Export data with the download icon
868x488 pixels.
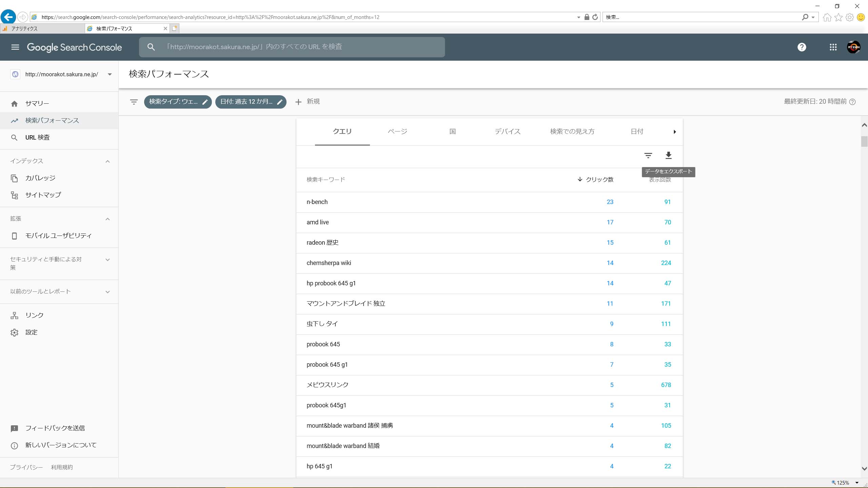(x=668, y=155)
